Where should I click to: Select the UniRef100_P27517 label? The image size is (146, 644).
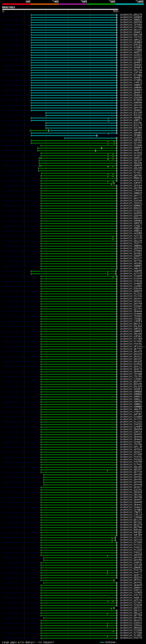pyautogui.click(x=131, y=173)
